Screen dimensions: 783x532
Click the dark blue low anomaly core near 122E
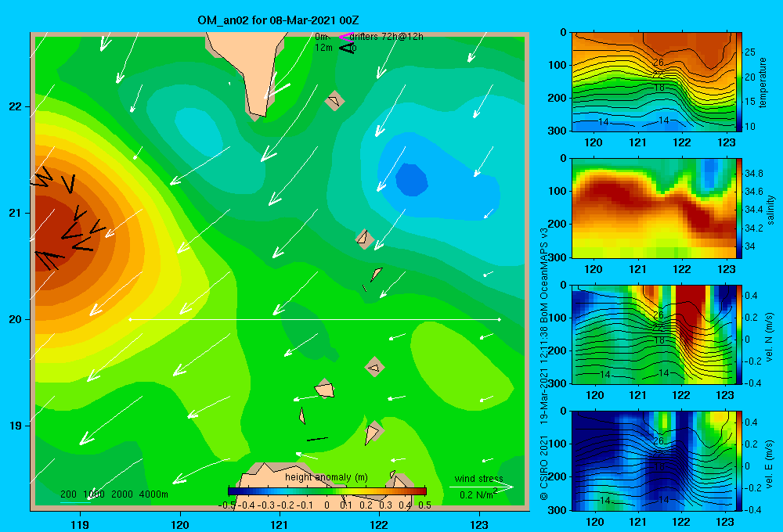[x=412, y=180]
